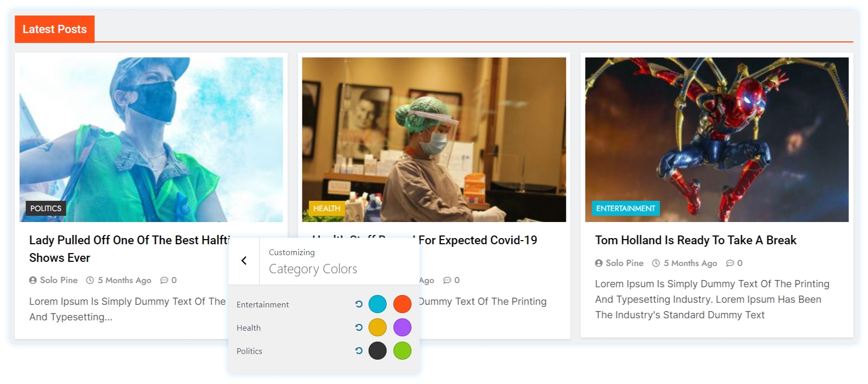The width and height of the screenshot is (868, 384).
Task: Open health worker post thumbnail
Action: point(434,140)
